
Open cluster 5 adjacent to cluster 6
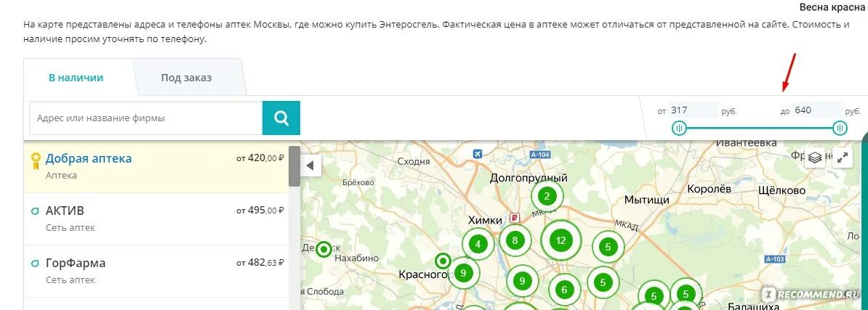[603, 282]
